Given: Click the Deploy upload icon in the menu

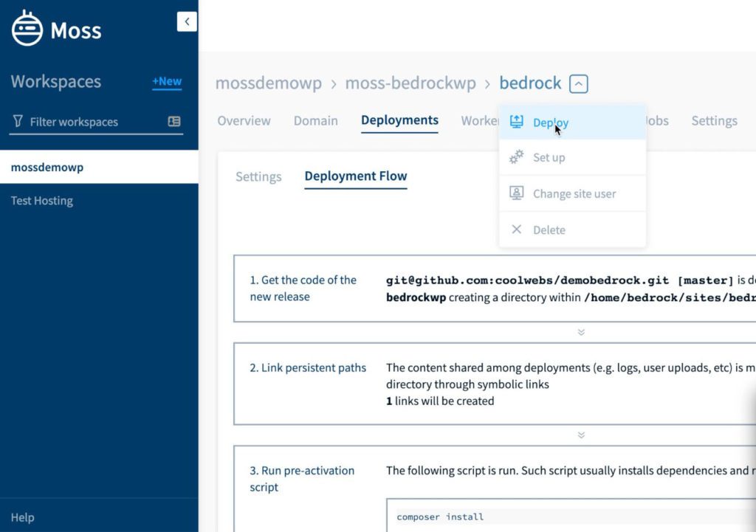Looking at the screenshot, I should pos(517,121).
